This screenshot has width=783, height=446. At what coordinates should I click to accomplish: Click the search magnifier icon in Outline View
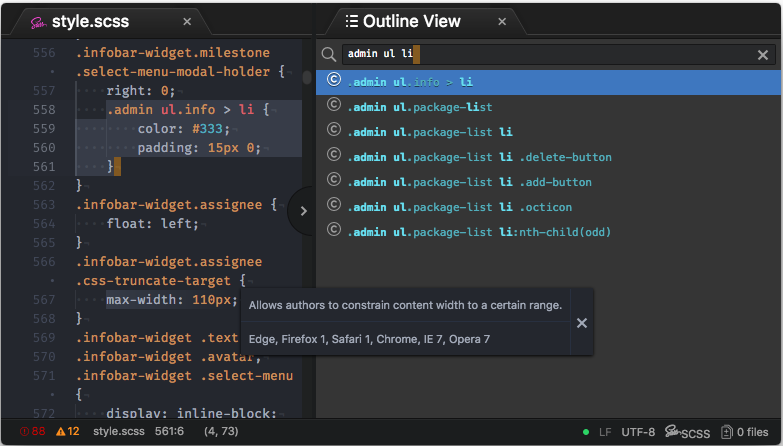pos(329,54)
